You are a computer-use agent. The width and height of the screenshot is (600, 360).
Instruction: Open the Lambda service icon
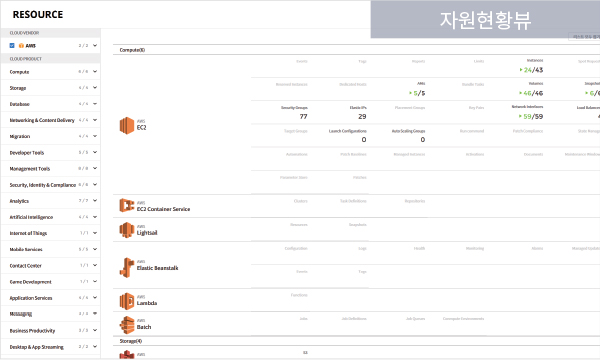point(127,301)
